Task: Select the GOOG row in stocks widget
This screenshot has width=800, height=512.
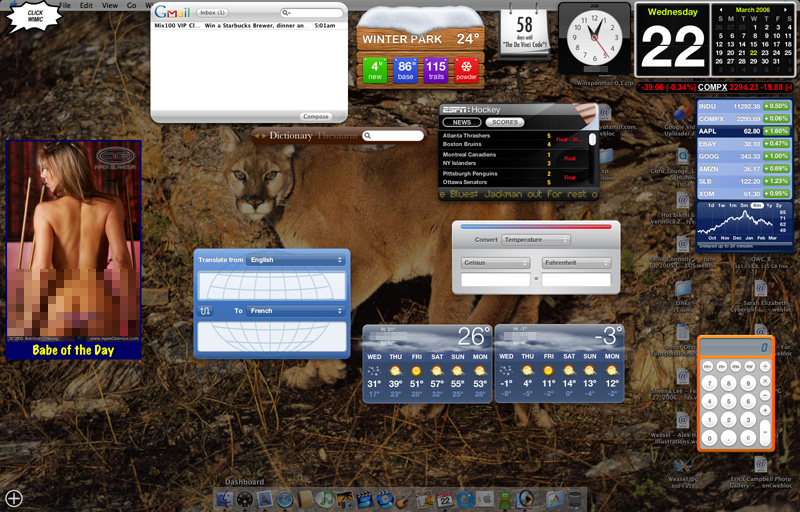Action: click(744, 156)
